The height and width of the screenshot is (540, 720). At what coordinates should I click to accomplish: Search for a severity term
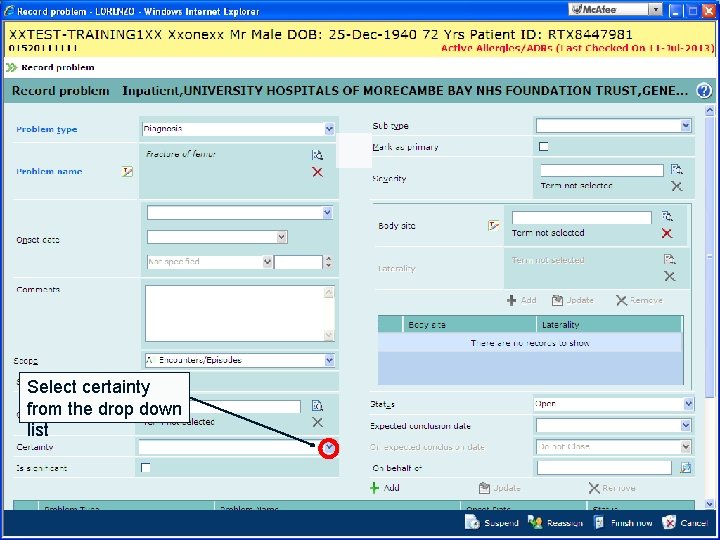click(676, 169)
